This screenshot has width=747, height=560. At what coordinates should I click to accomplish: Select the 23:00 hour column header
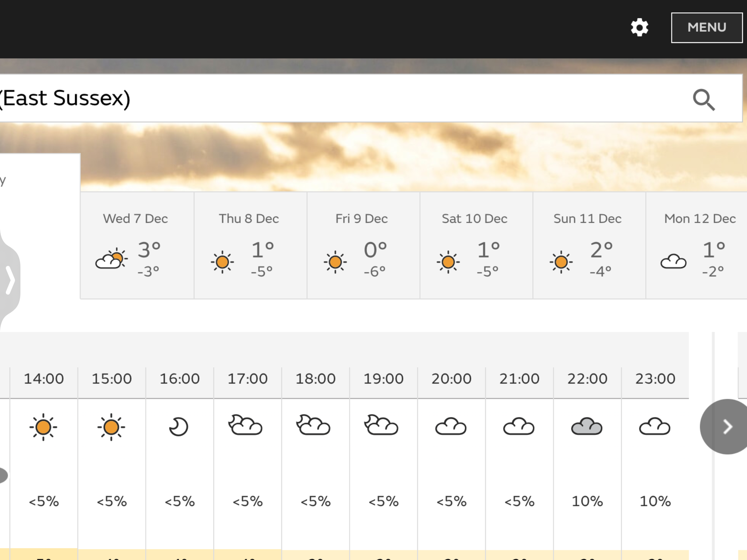pos(655,379)
